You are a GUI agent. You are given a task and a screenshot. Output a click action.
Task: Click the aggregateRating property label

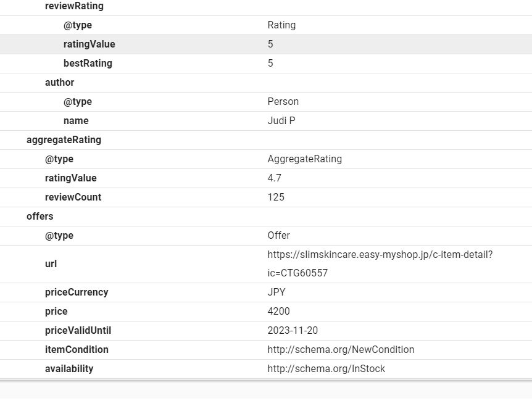point(64,140)
